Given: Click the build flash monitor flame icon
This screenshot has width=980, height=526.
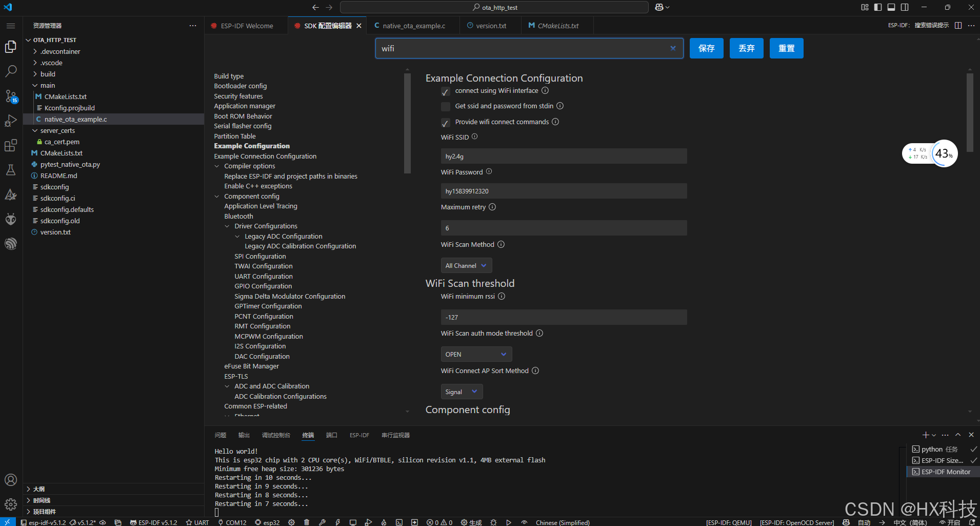Looking at the screenshot, I should (384, 522).
